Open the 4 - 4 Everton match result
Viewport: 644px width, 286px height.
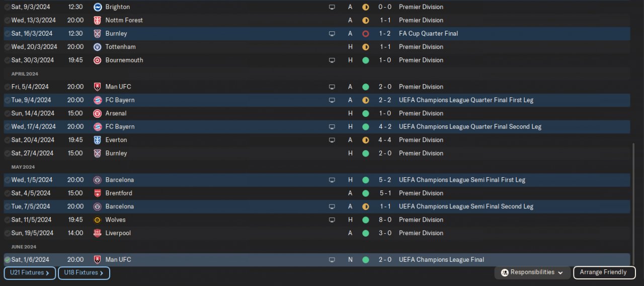(385, 140)
